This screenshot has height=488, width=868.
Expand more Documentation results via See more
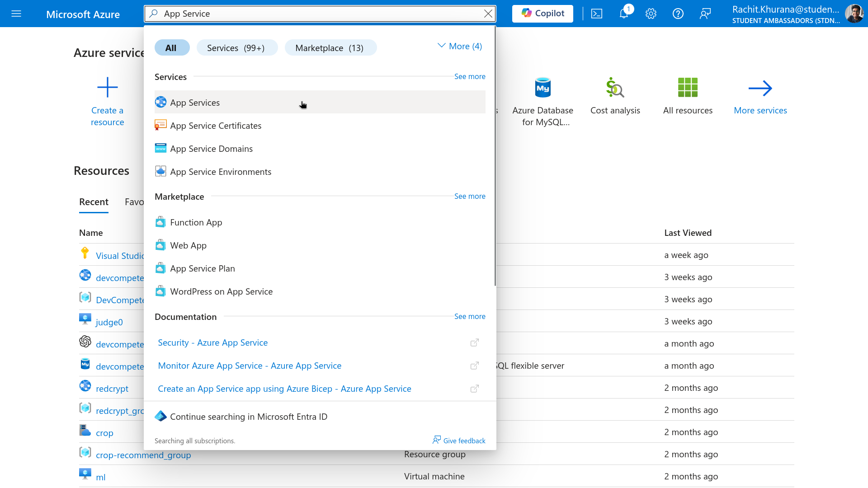[470, 316]
